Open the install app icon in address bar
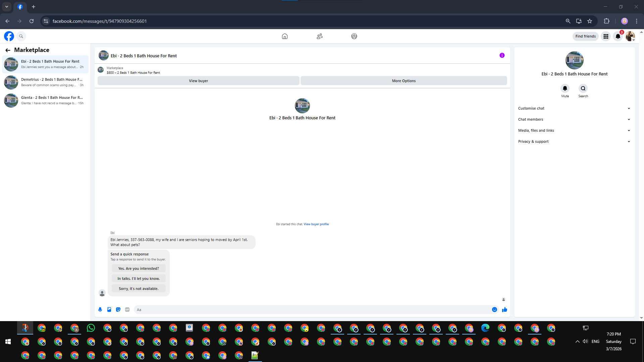644x362 pixels. coord(579,21)
